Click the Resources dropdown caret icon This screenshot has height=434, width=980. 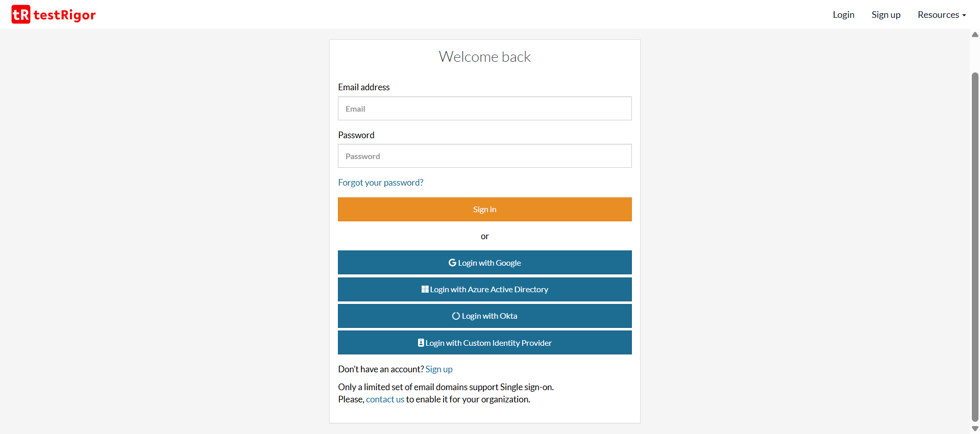tap(964, 15)
